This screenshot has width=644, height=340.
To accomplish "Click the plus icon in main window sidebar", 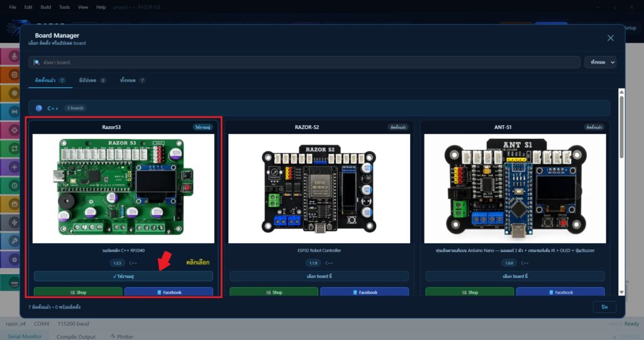I will 14,167.
